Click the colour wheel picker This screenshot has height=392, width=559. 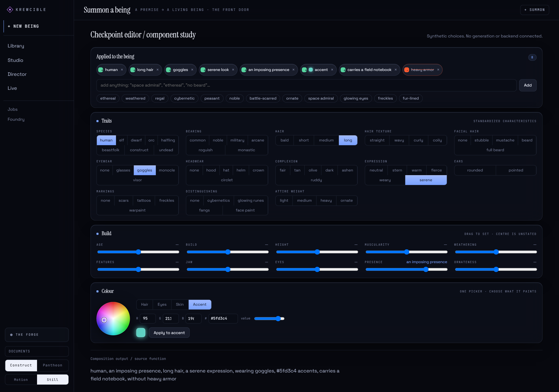(113, 318)
